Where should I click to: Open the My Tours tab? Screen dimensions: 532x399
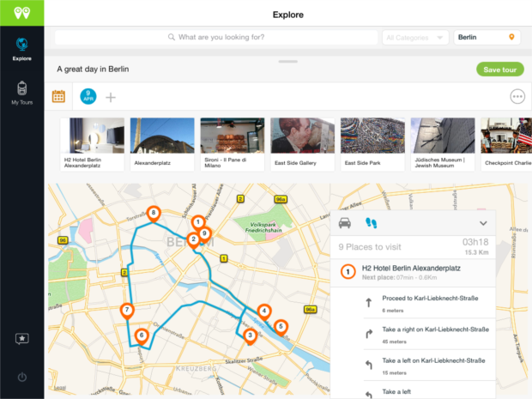coord(21,93)
